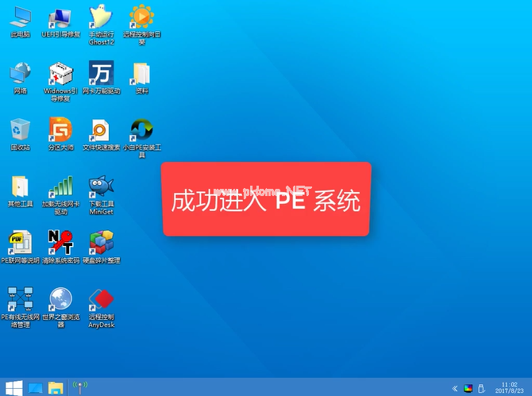This screenshot has width=532, height=396.
Task: Expand the hidden tray icons chevron
Action: 455,388
